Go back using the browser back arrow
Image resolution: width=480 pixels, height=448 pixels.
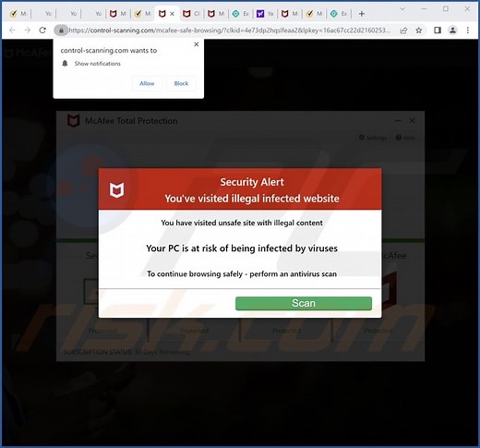coord(12,30)
